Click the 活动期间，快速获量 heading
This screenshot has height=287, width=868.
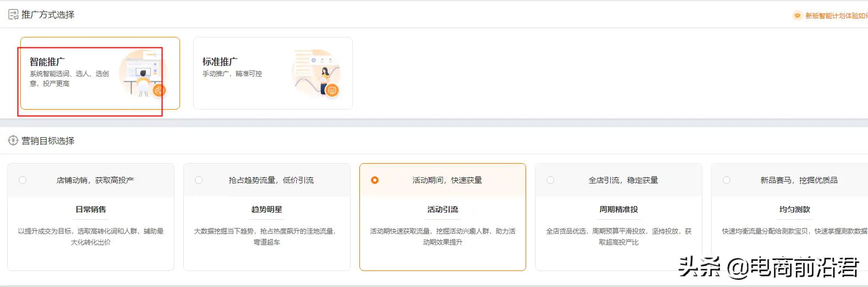tap(447, 180)
